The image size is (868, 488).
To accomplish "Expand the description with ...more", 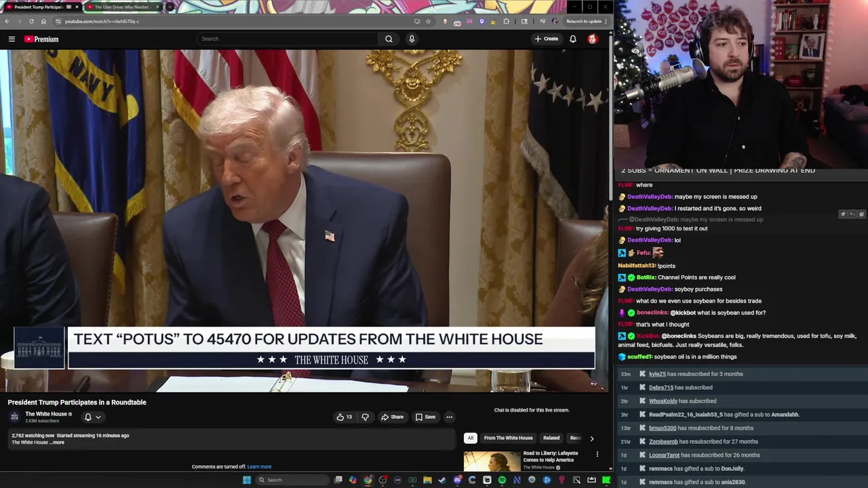I will (x=58, y=443).
